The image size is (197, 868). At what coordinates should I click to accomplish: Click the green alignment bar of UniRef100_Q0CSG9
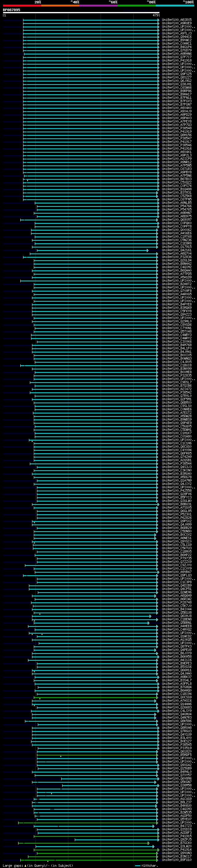click(96, 697)
